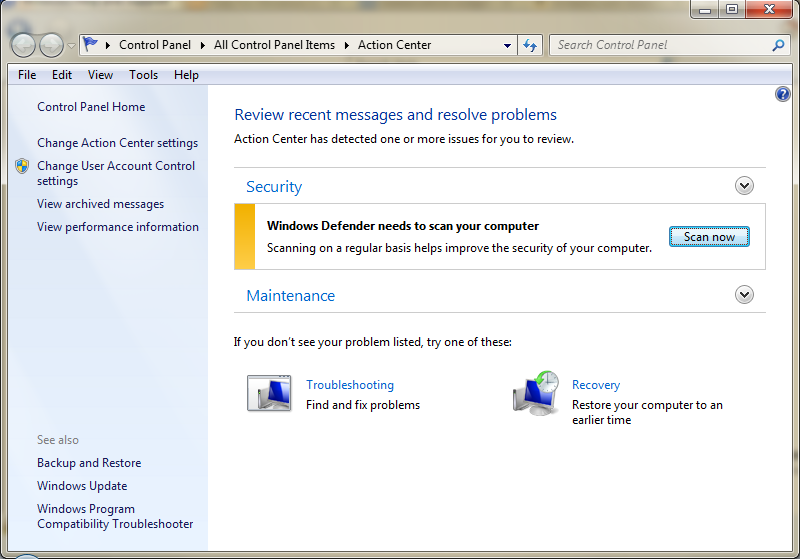Click the Maintenance section heading
The image size is (800, 560).
(290, 296)
